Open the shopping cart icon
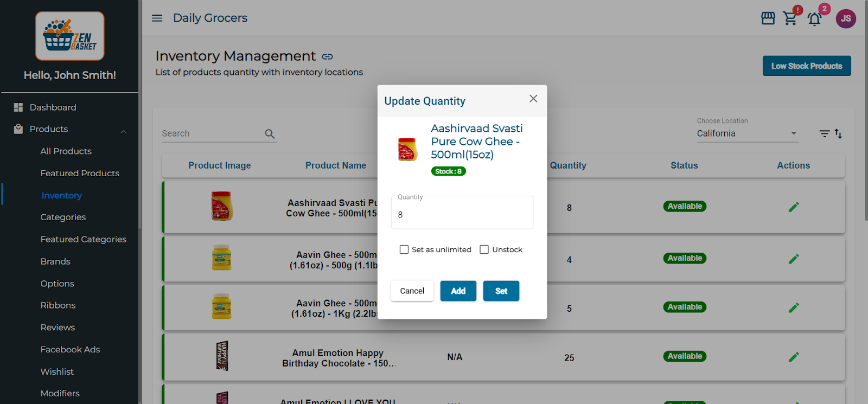868x404 pixels. (790, 18)
